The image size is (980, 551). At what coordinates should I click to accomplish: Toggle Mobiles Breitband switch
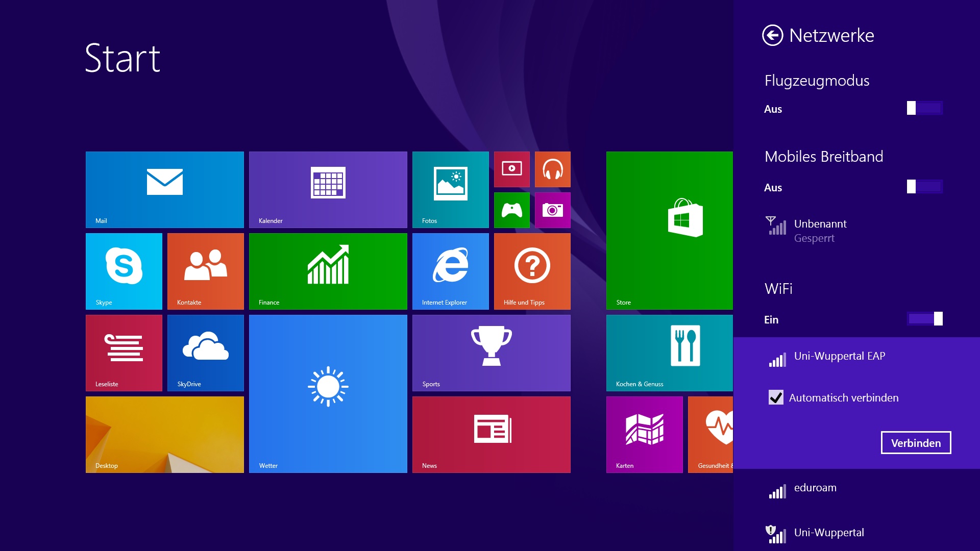924,186
